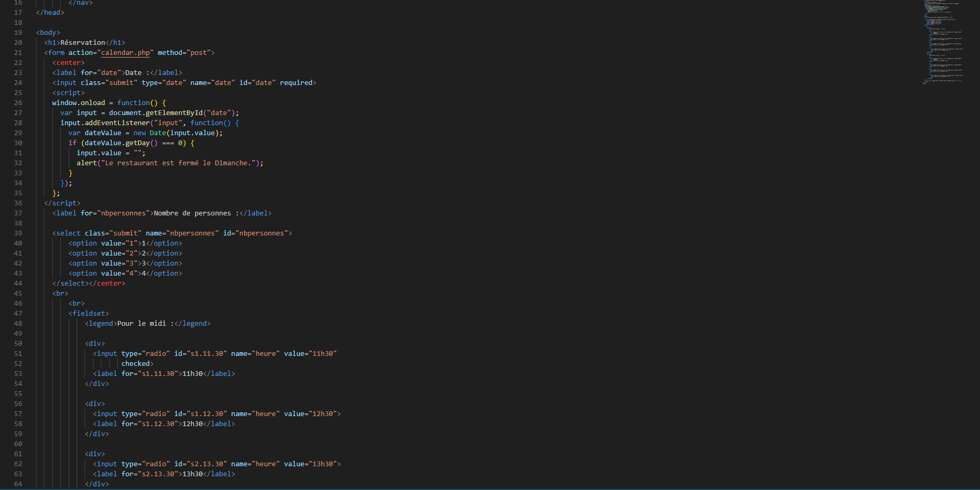Click the 'Pour le midi' legend text
The width and height of the screenshot is (980, 490).
pos(141,324)
